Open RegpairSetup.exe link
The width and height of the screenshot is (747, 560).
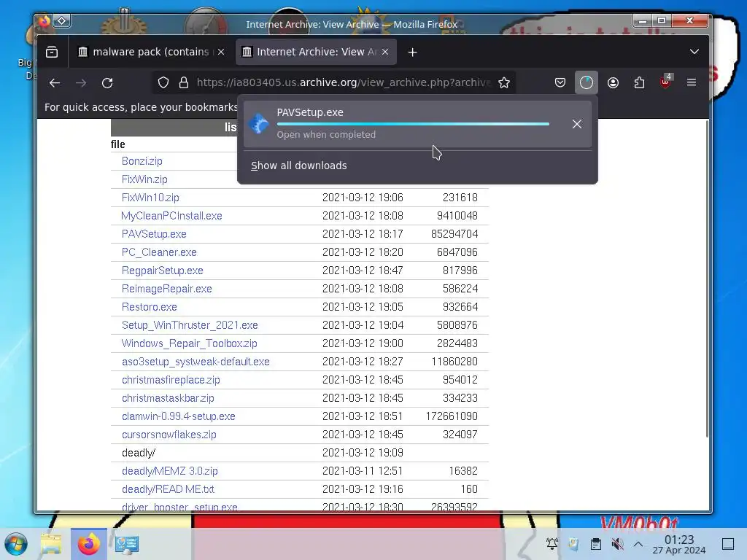(x=163, y=271)
